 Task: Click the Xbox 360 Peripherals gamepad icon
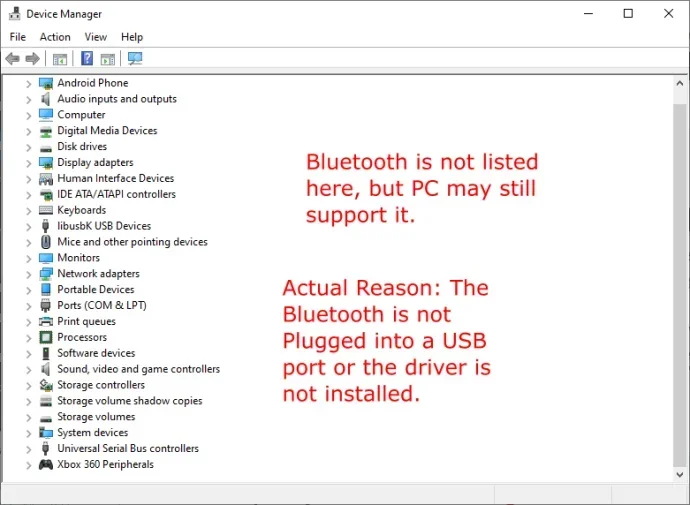click(x=46, y=465)
